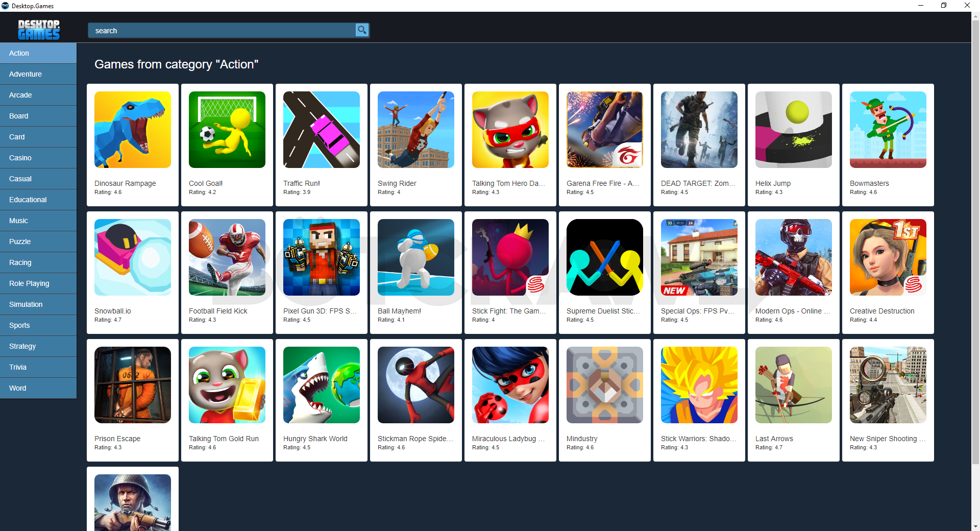Select the Action category
This screenshot has width=980, height=531.
38,53
